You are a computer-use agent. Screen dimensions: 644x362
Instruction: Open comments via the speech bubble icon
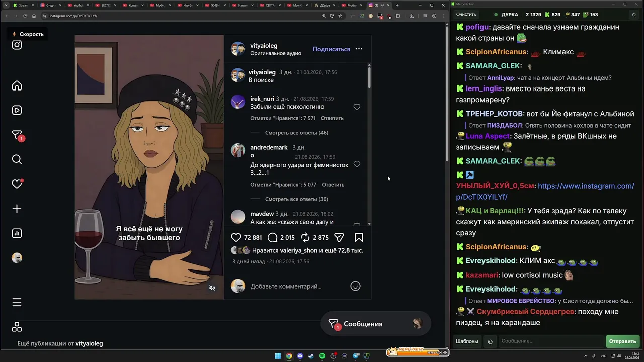(x=273, y=237)
